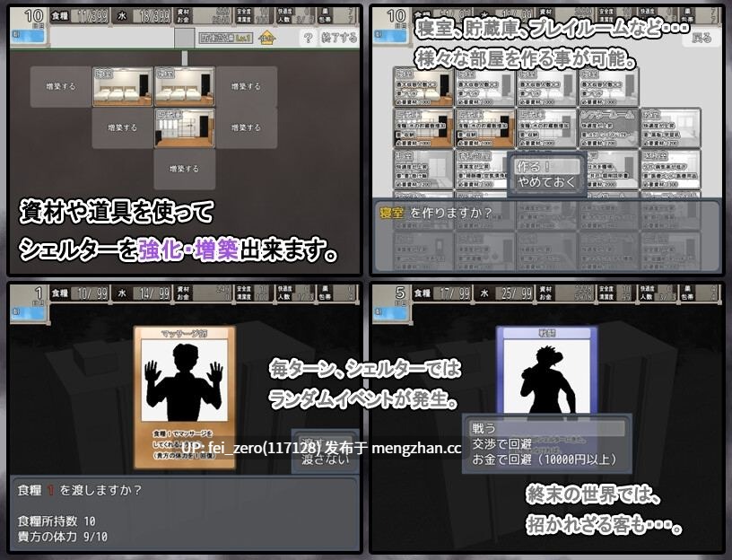Select the first built bedroom thumbnail
The width and height of the screenshot is (732, 560).
pos(123,86)
